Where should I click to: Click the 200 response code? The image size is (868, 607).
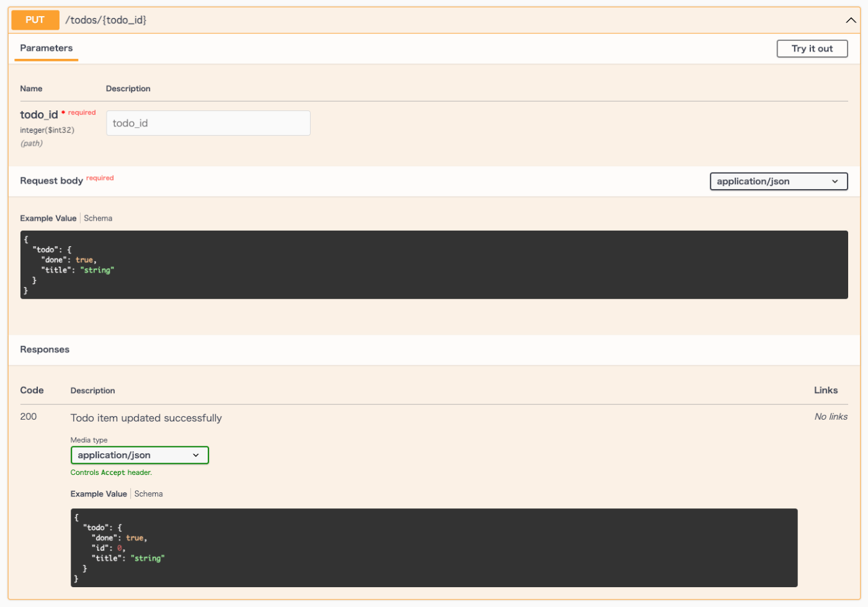coord(29,417)
